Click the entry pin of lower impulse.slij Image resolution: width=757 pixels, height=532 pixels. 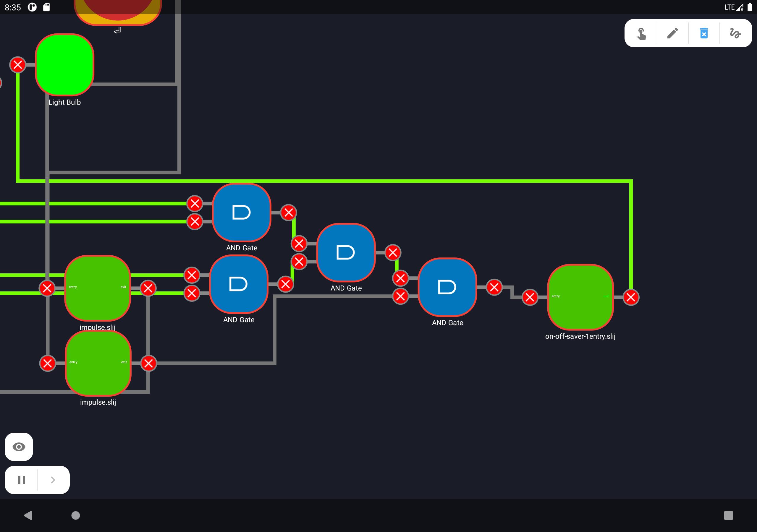coord(48,363)
